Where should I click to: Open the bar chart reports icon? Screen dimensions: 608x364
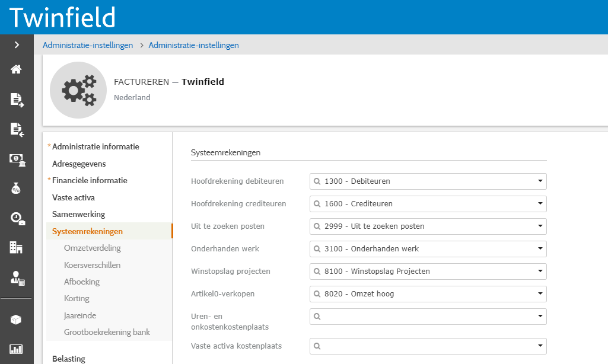(x=17, y=349)
